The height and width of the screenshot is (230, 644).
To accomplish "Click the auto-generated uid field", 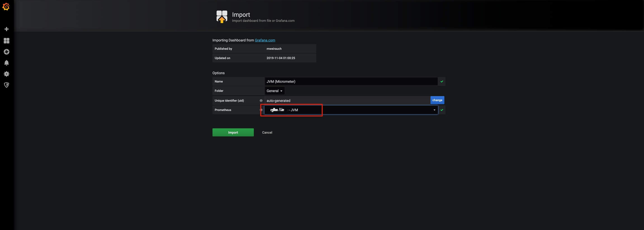I will (x=347, y=101).
